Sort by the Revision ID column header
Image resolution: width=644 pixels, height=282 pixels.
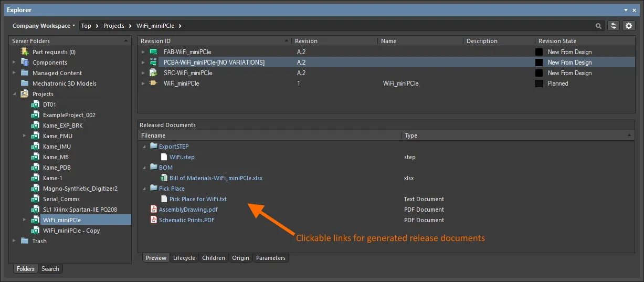click(155, 41)
